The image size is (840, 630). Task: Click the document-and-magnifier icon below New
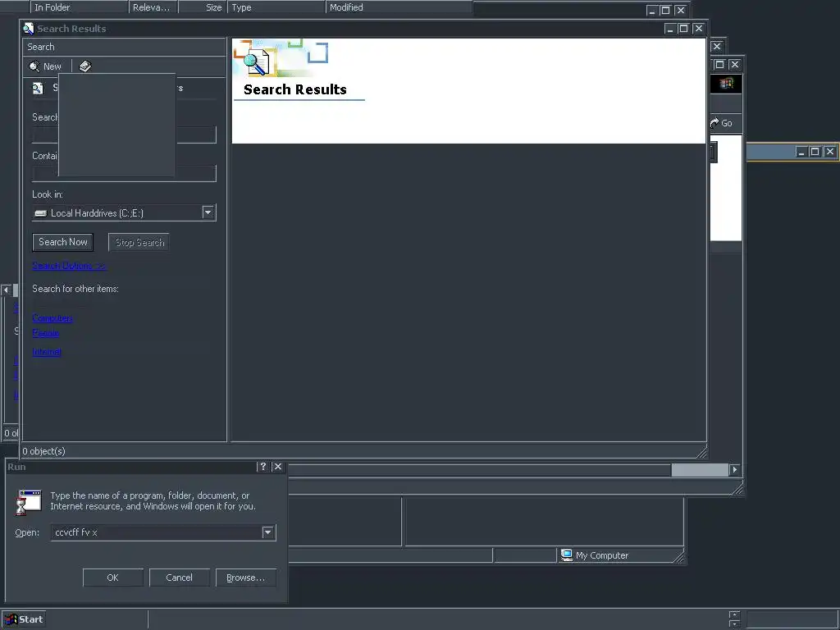coord(38,89)
